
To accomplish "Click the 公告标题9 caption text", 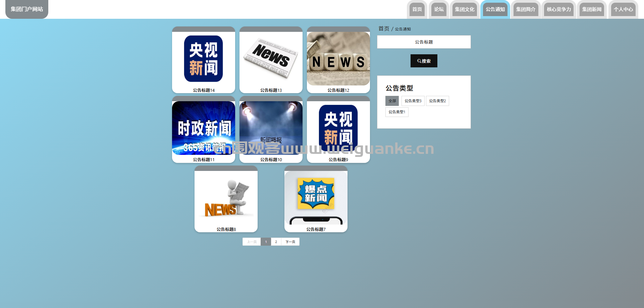I will 338,160.
